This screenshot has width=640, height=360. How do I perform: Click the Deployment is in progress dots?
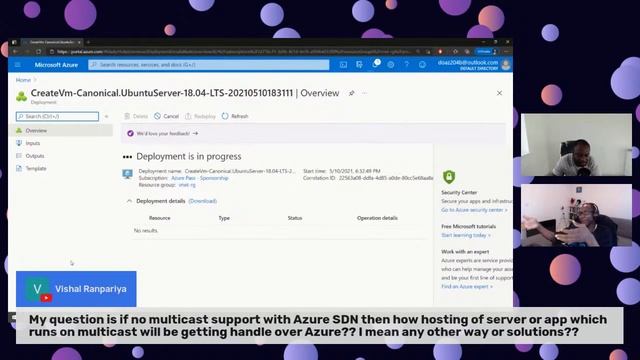tap(127, 157)
